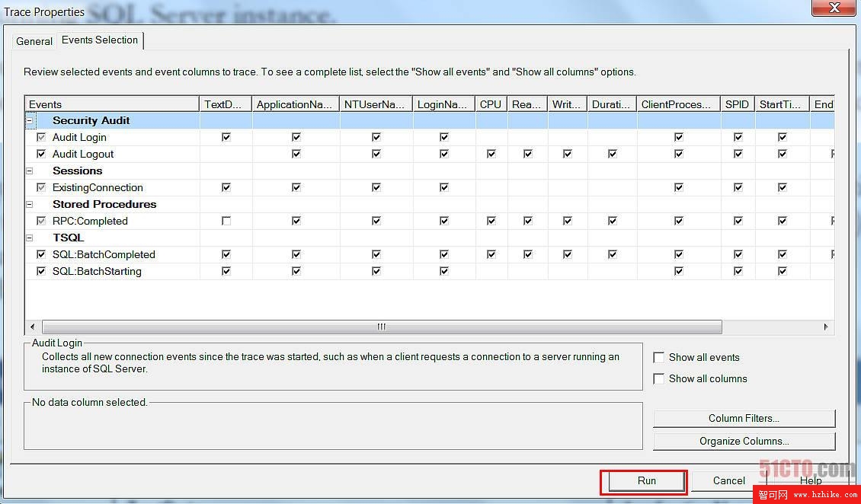This screenshot has width=861, height=504.
Task: Open Help for Trace Properties
Action: pyautogui.click(x=811, y=481)
